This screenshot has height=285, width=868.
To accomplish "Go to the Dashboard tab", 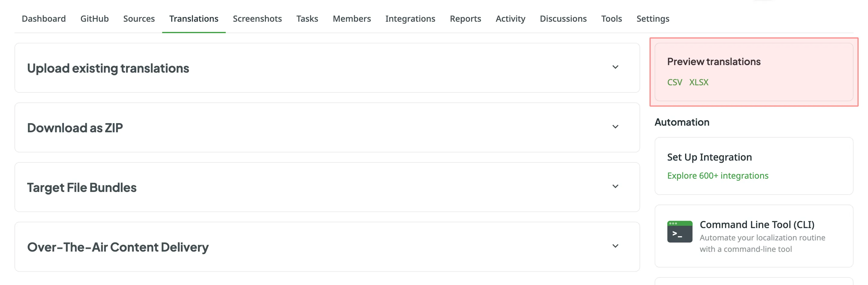I will click(x=44, y=19).
